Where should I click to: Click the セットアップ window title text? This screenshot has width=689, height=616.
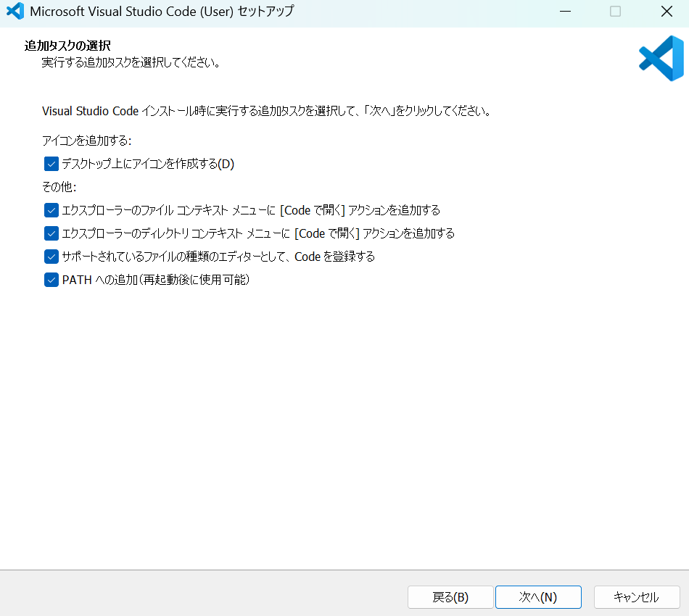tap(162, 12)
